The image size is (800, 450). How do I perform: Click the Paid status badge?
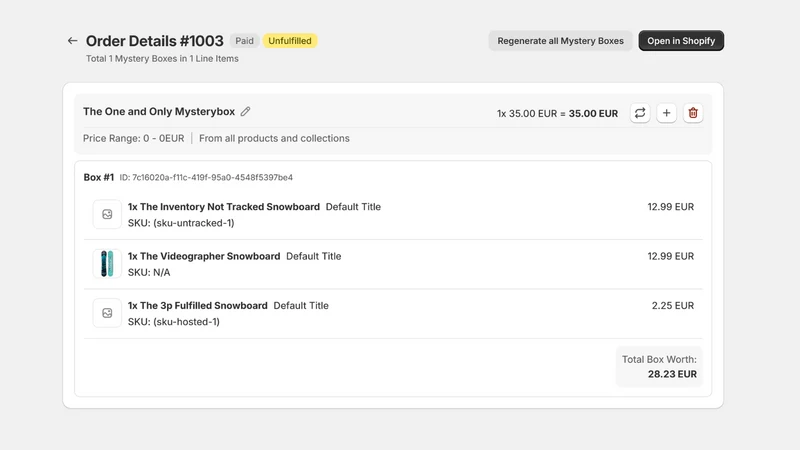[x=244, y=41]
